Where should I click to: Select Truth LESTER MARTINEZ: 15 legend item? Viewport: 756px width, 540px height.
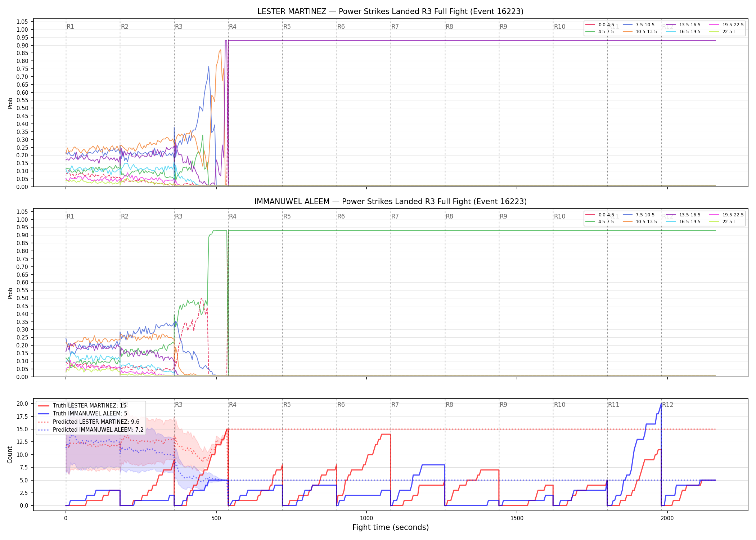(x=82, y=406)
